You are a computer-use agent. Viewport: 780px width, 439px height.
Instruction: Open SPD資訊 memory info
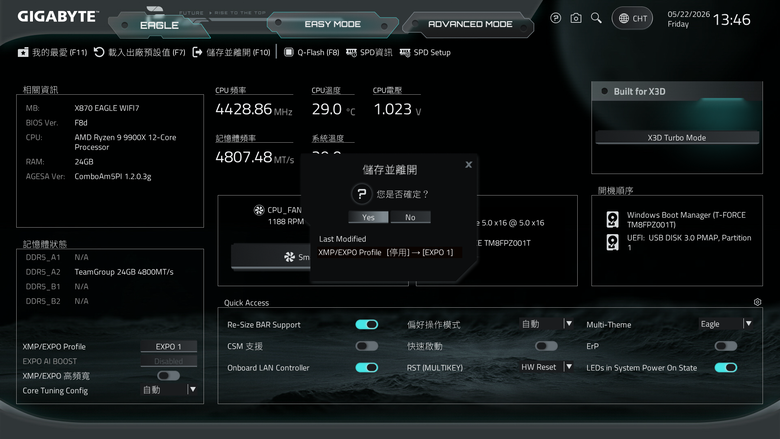point(369,52)
